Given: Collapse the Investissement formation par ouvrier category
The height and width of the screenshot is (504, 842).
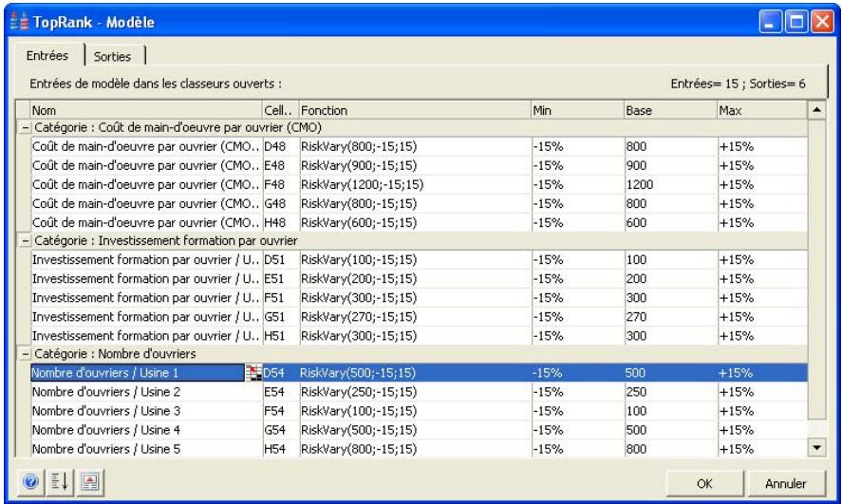Looking at the screenshot, I should coord(25,241).
